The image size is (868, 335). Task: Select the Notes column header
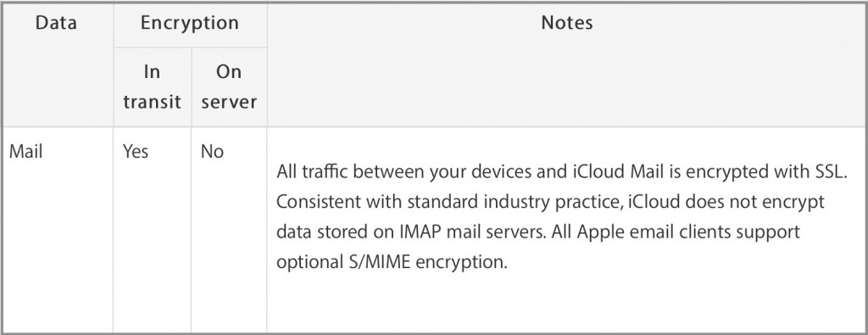[567, 23]
